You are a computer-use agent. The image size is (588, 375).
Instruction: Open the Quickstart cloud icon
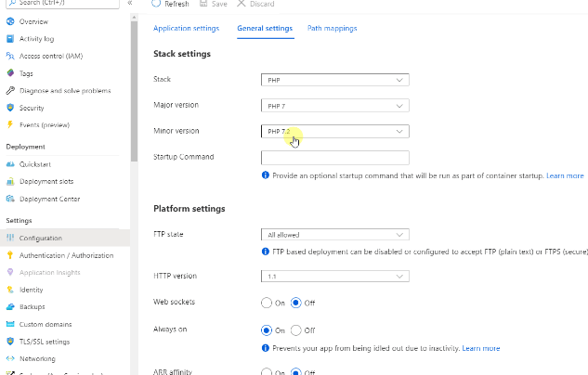tap(10, 164)
